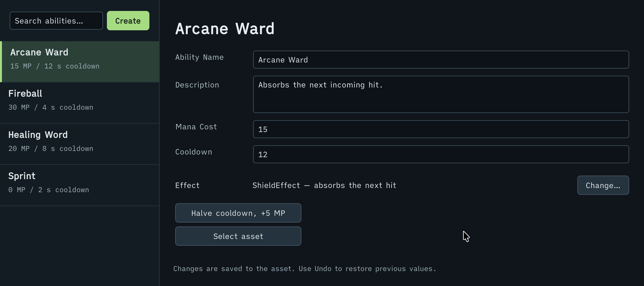The width and height of the screenshot is (644, 286).
Task: Click the Arcane Ward page heading
Action: [x=225, y=29]
